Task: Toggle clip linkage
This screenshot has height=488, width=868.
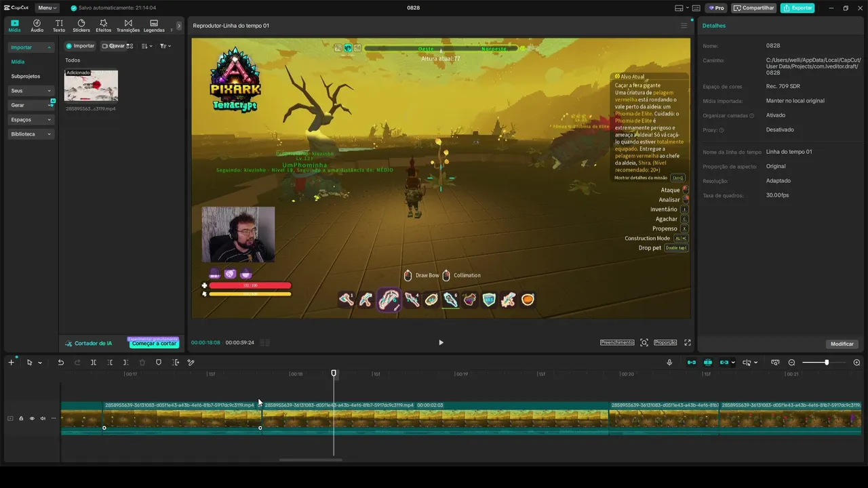Action: click(724, 363)
